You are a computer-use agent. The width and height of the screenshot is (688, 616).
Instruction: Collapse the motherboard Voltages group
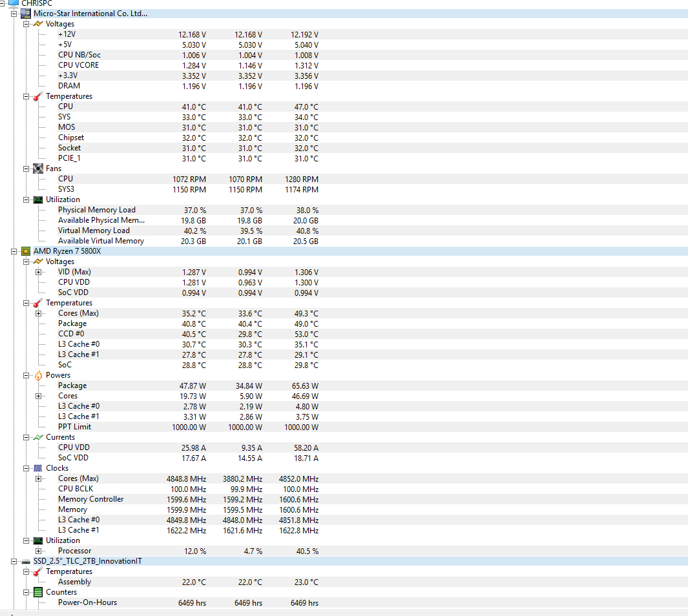(x=26, y=24)
